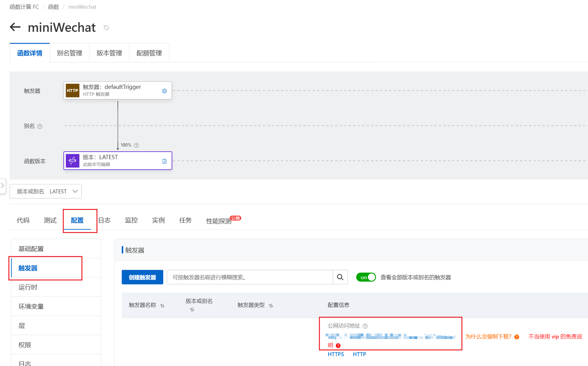588x366 pixels.
Task: Click the HTTP link under public address
Action: pyautogui.click(x=359, y=354)
